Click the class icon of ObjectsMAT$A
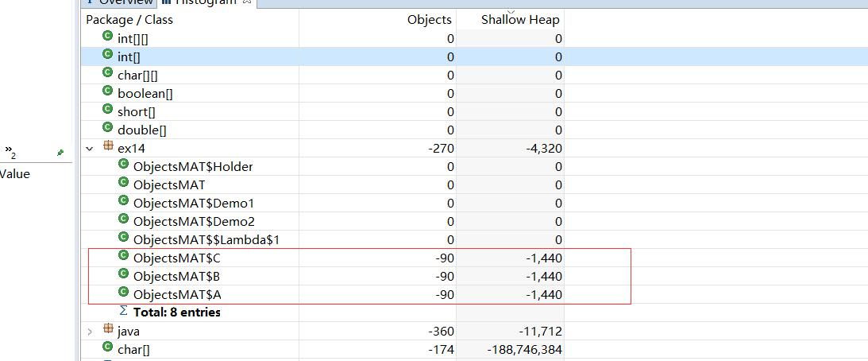Viewport: 868px width, 361px height. click(x=124, y=293)
